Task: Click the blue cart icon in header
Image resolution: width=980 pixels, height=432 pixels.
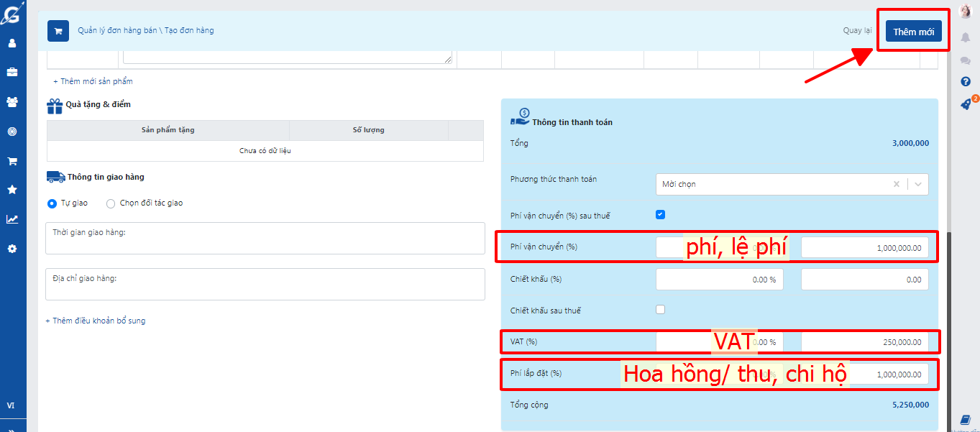Action: 58,30
